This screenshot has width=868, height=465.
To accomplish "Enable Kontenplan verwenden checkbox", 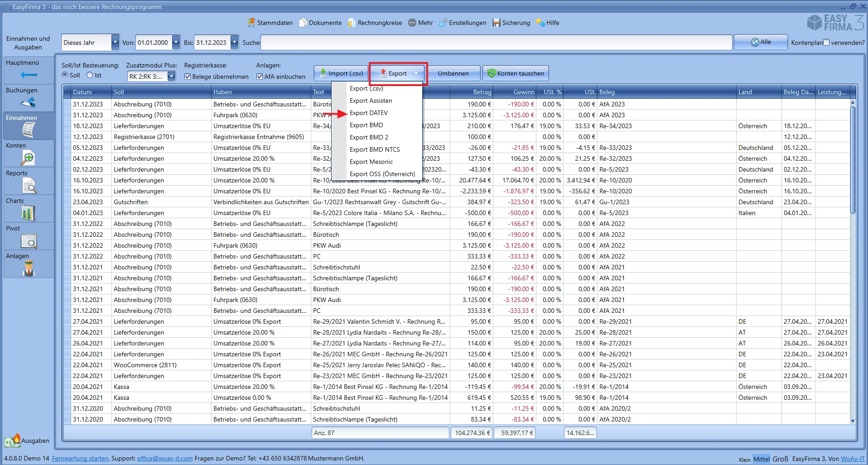I will point(826,42).
